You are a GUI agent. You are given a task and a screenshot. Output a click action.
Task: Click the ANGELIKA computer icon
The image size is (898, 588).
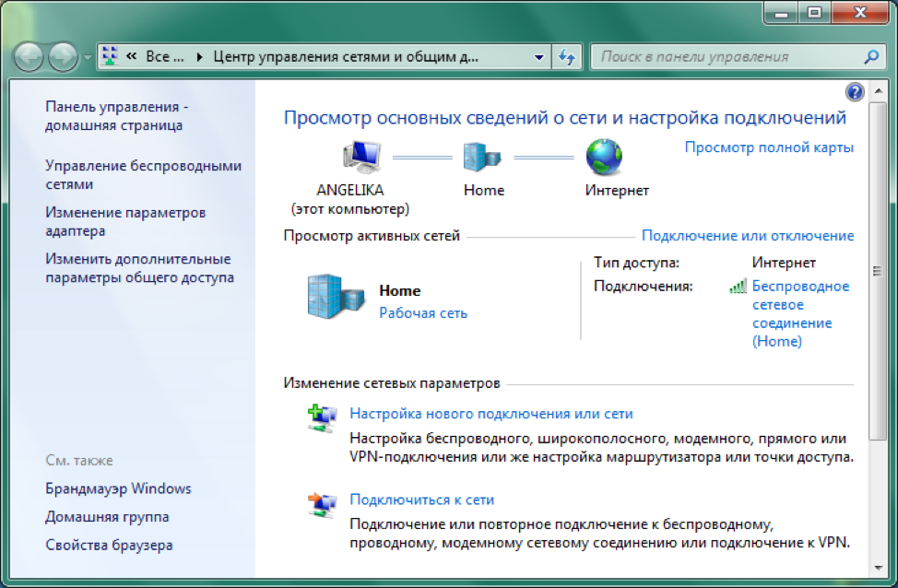[x=361, y=158]
